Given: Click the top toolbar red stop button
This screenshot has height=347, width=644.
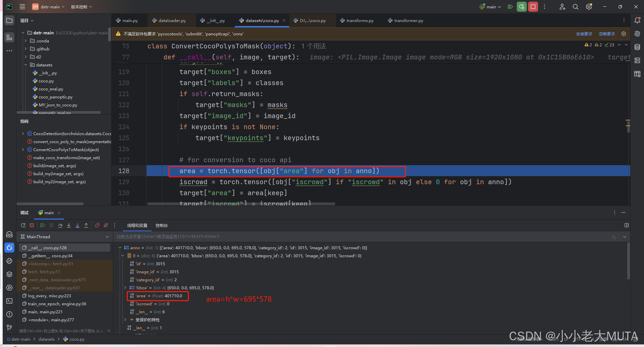Looking at the screenshot, I should tap(533, 7).
